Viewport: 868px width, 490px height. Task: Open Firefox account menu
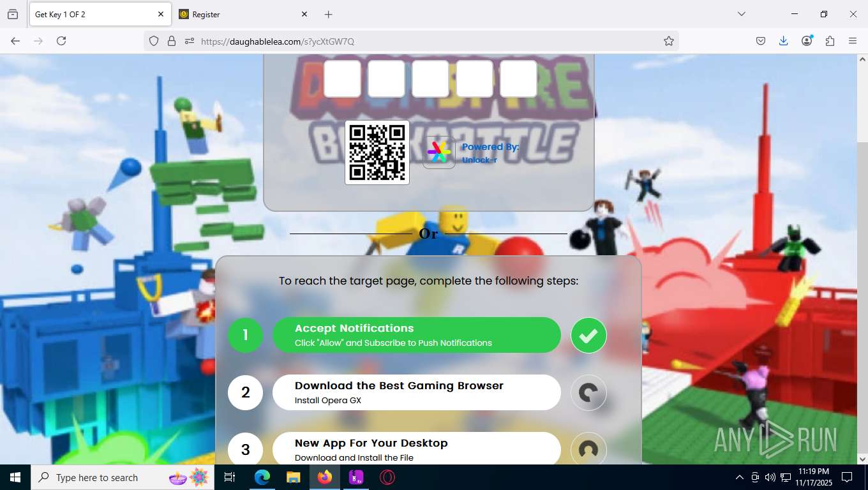807,41
